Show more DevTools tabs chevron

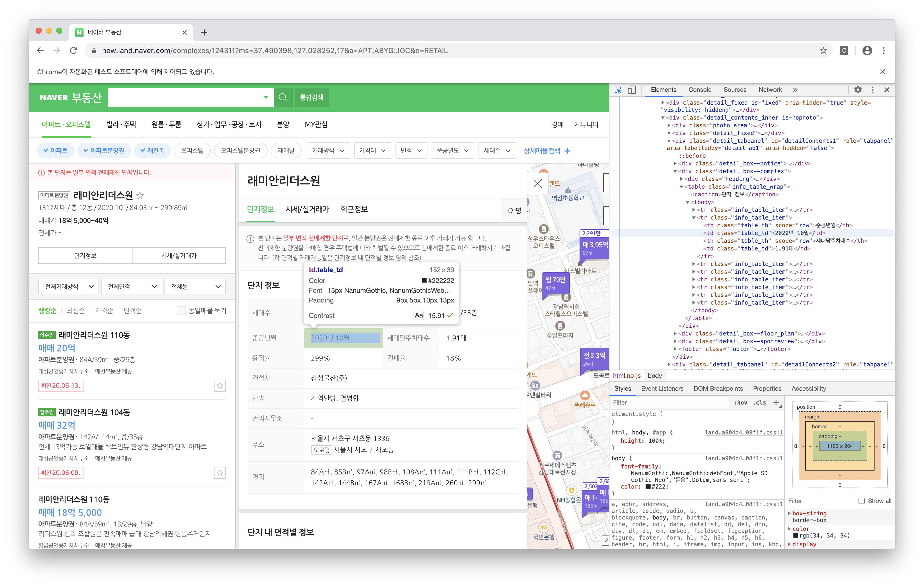795,90
